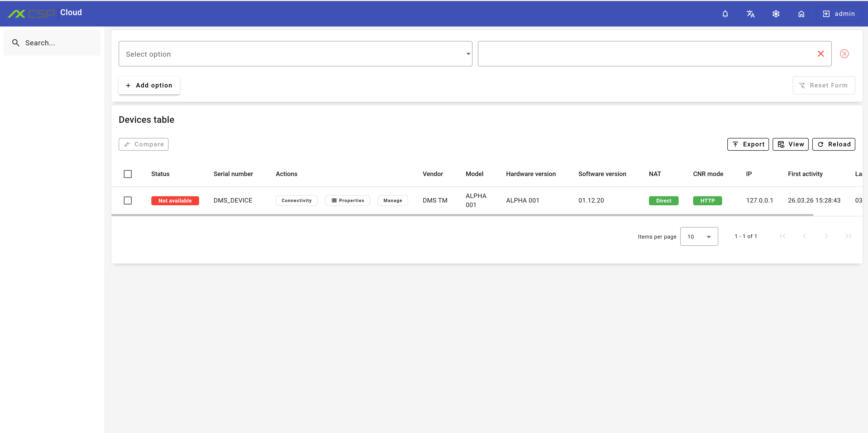
Task: Click the Actions column header
Action: point(286,174)
